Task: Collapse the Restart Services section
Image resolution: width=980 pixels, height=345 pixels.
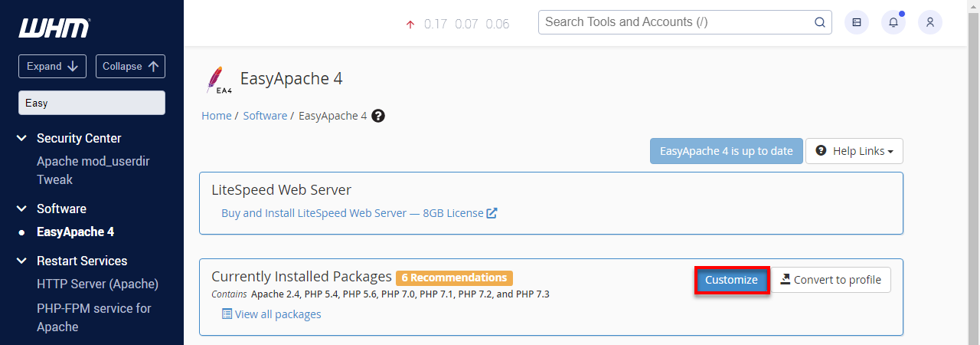Action: [x=21, y=261]
